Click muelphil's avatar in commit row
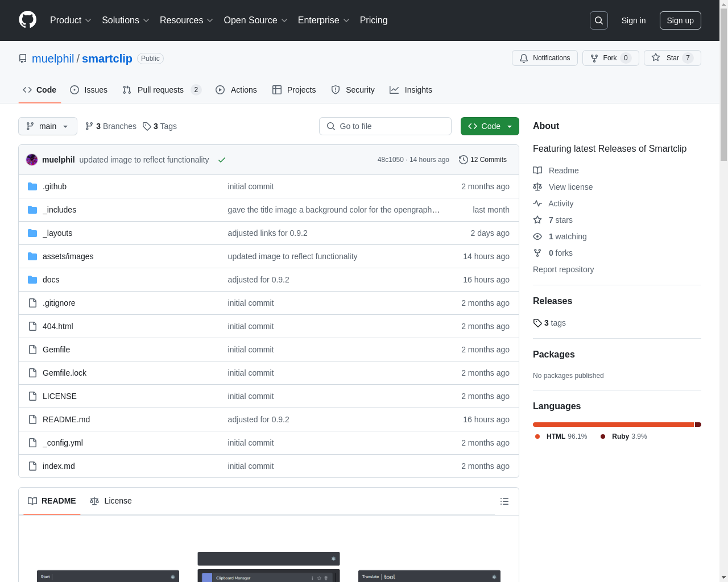 (x=32, y=160)
